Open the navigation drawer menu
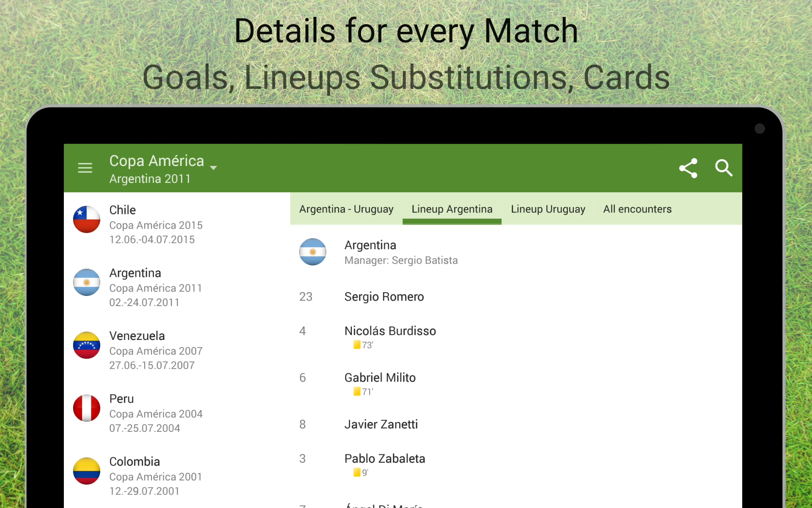Screen dimensions: 812x508 pyautogui.click(x=85, y=168)
